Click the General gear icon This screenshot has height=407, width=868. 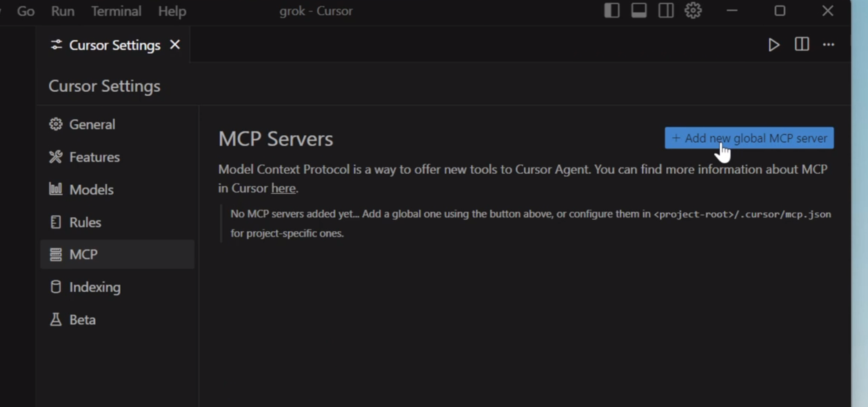tap(56, 124)
